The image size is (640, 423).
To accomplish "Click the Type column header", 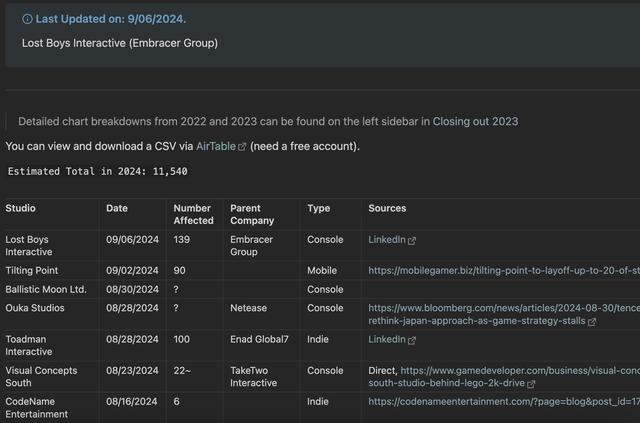I will click(x=319, y=208).
